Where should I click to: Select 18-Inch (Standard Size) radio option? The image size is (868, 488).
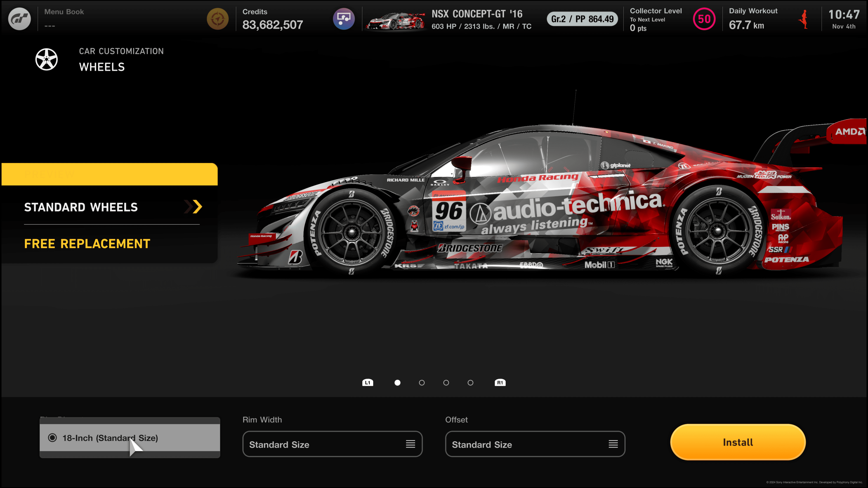[130, 437]
